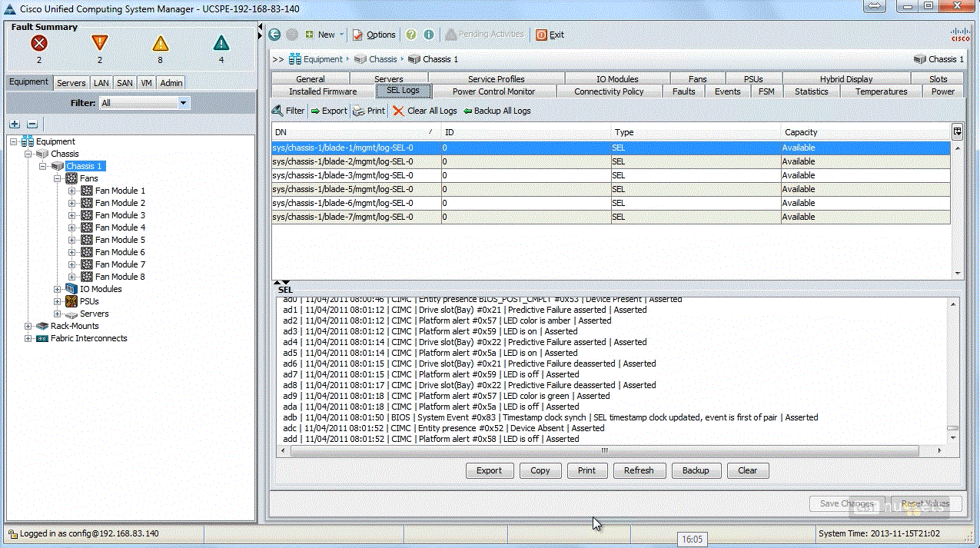Screen dimensions: 980x548
Task: Click the Print button below SEL log
Action: pyautogui.click(x=587, y=470)
